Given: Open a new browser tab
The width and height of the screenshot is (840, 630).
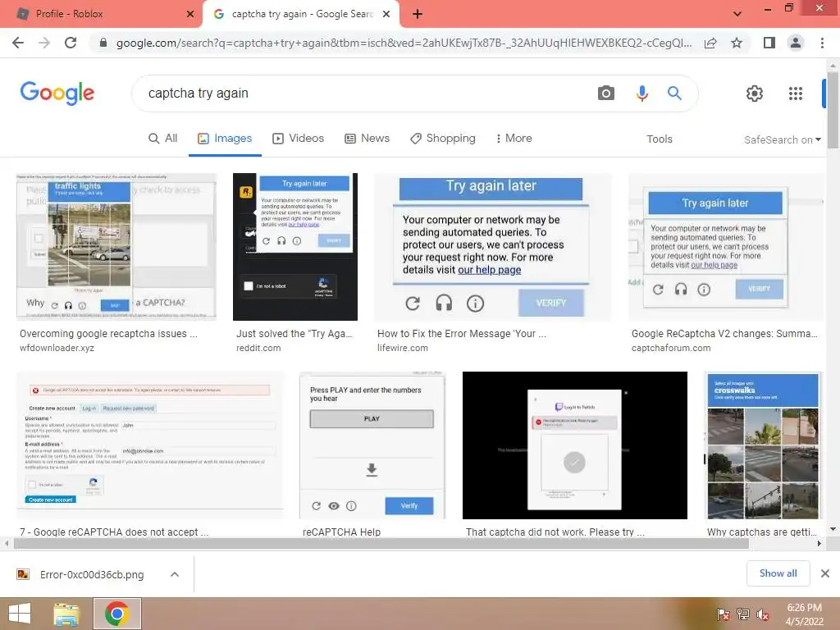Looking at the screenshot, I should coord(418,14).
